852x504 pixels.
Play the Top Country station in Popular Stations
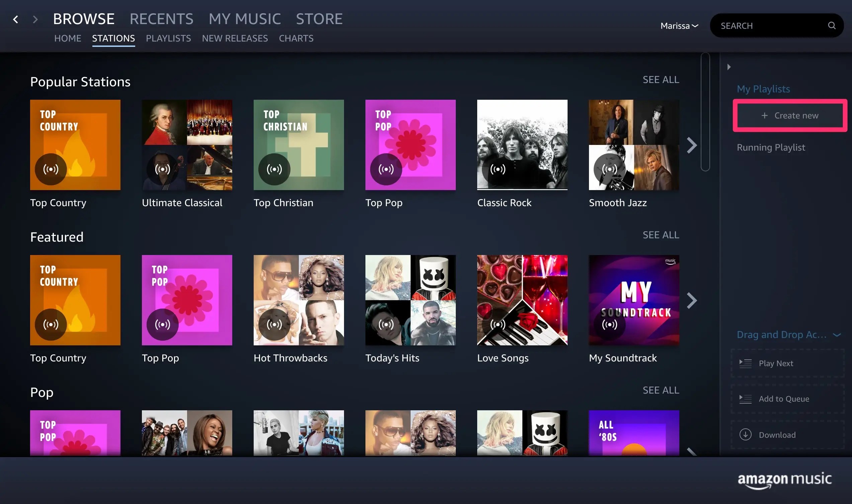coord(51,169)
